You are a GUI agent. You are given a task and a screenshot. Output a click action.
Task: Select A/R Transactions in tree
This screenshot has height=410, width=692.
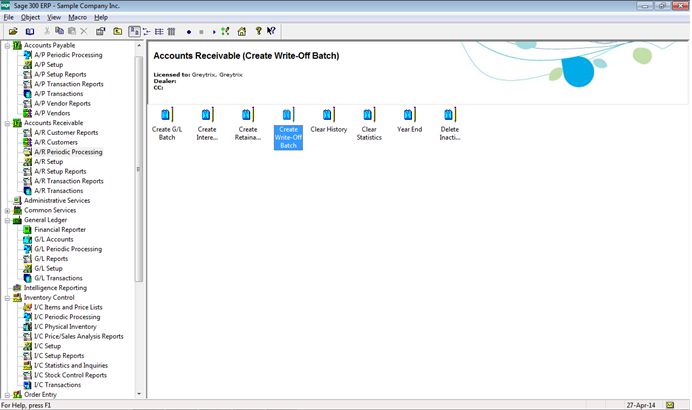click(x=59, y=191)
